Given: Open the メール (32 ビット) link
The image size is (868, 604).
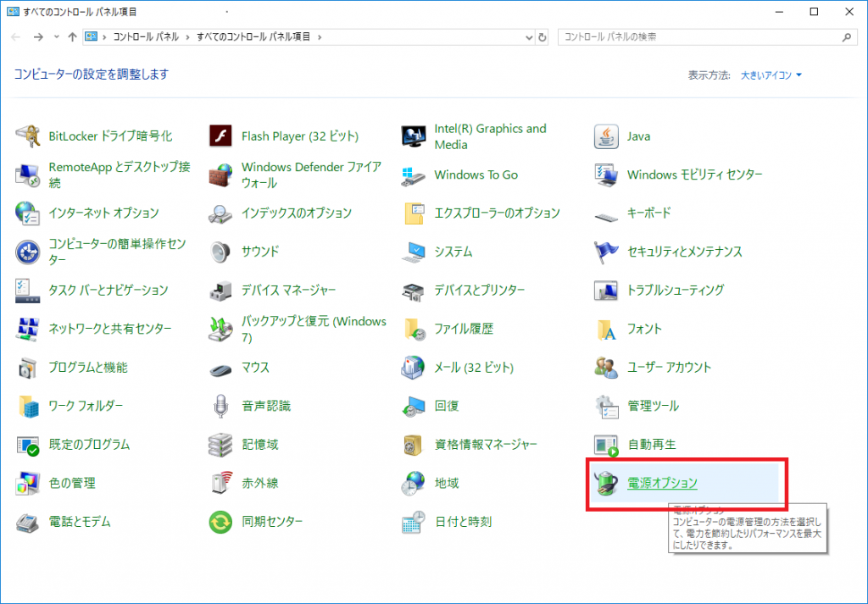Looking at the screenshot, I should (474, 368).
